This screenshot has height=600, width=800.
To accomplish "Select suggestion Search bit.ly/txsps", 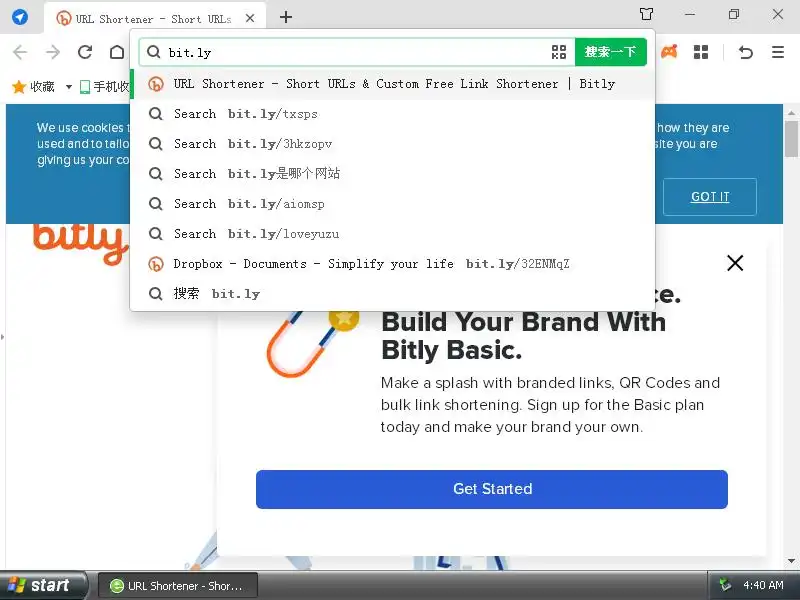I will [x=393, y=114].
